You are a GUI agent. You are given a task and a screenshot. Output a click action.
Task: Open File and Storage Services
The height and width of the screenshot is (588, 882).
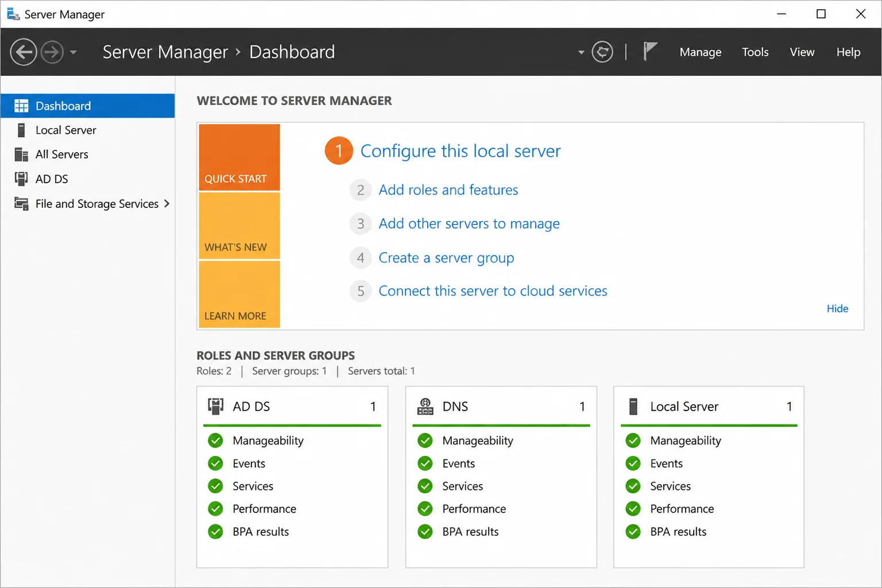[x=88, y=204]
